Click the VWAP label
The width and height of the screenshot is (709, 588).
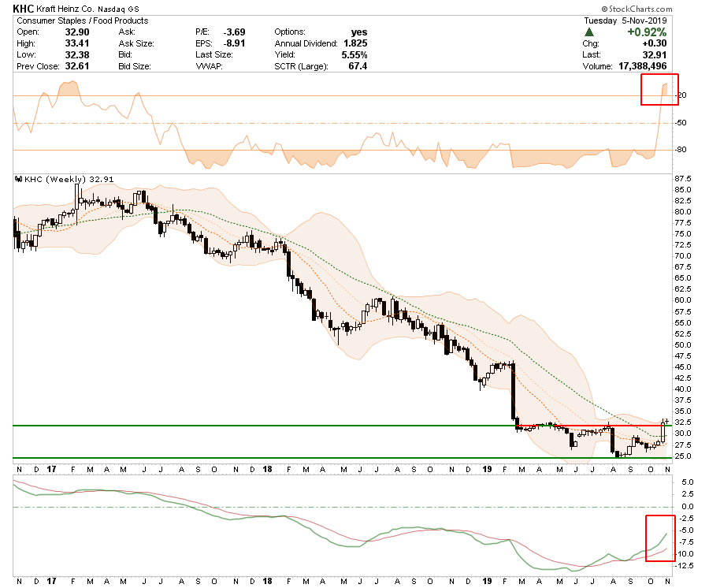pos(210,66)
